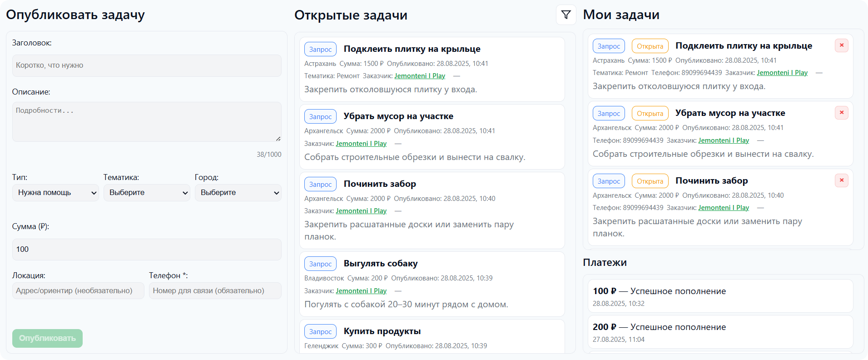Click Запрос badge on 'Купить продукты' task
The height and width of the screenshot is (360, 868).
pos(320,331)
